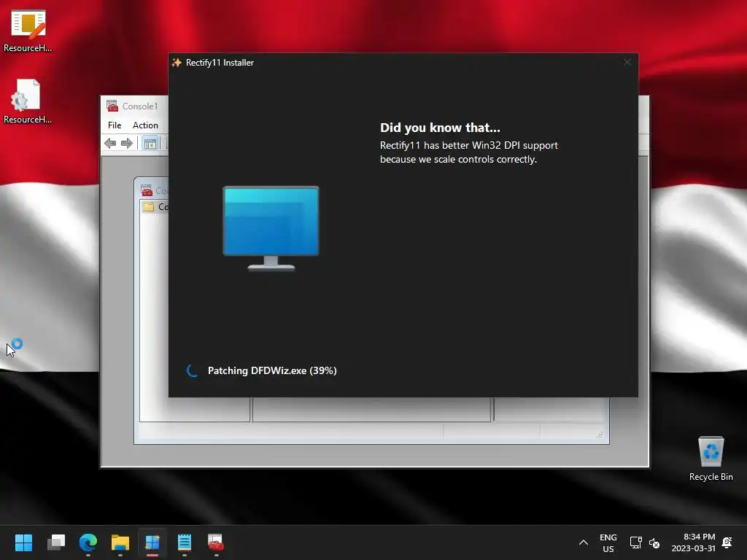
Task: Toggle Show/Hide Console Tree in Console1 toolbar
Action: [150, 144]
